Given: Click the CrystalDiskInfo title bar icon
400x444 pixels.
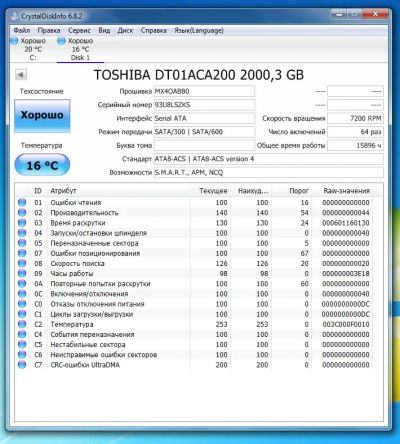Looking at the screenshot, I should (15, 16).
